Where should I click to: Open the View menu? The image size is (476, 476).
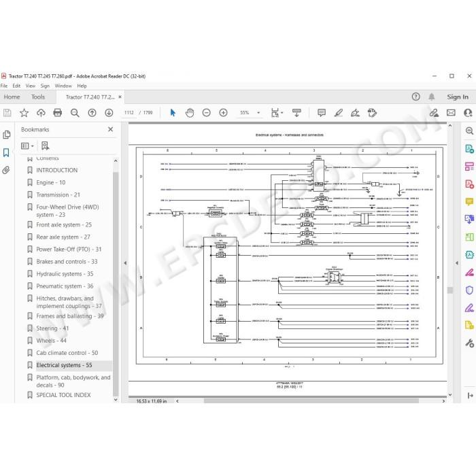(31, 86)
